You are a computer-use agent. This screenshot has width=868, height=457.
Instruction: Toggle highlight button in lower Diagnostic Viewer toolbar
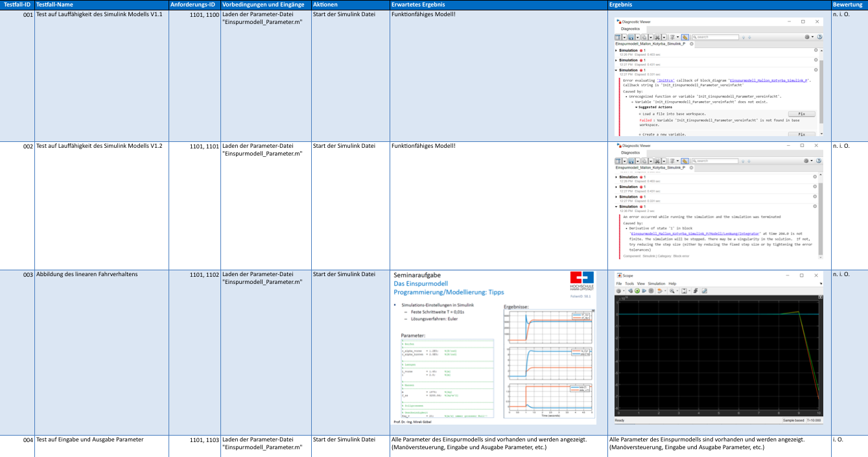coord(685,160)
